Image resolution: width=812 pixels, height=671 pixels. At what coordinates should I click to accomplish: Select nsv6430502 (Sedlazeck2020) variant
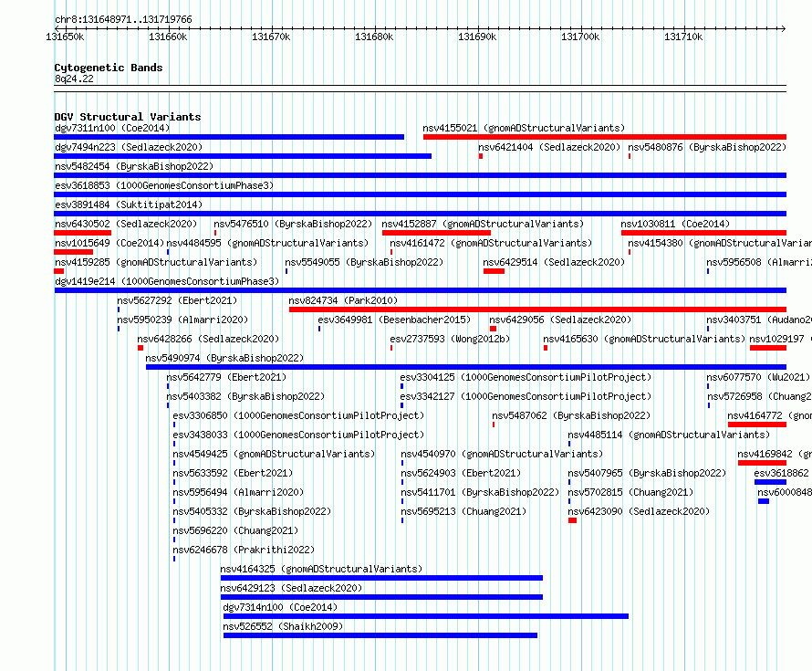coord(126,224)
